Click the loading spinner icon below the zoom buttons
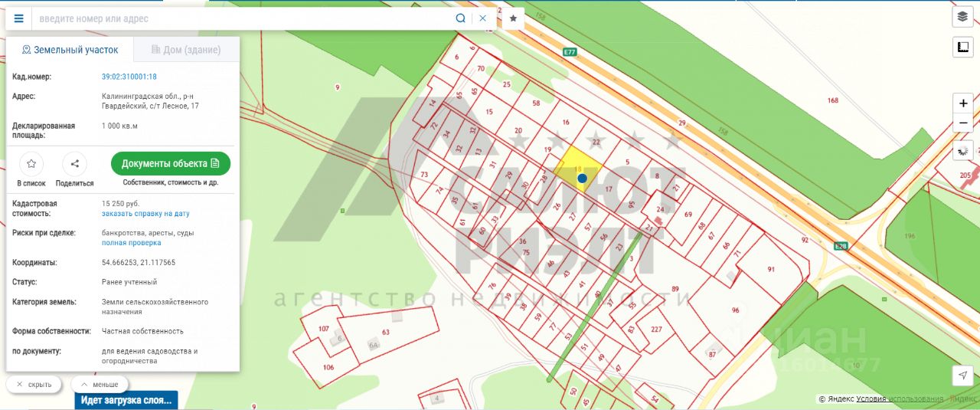980x410 pixels. (x=963, y=150)
